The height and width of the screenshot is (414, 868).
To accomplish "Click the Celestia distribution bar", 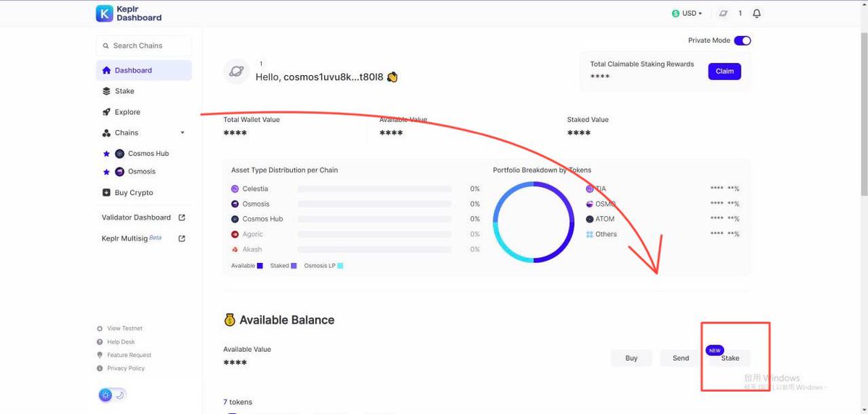I will [x=375, y=189].
